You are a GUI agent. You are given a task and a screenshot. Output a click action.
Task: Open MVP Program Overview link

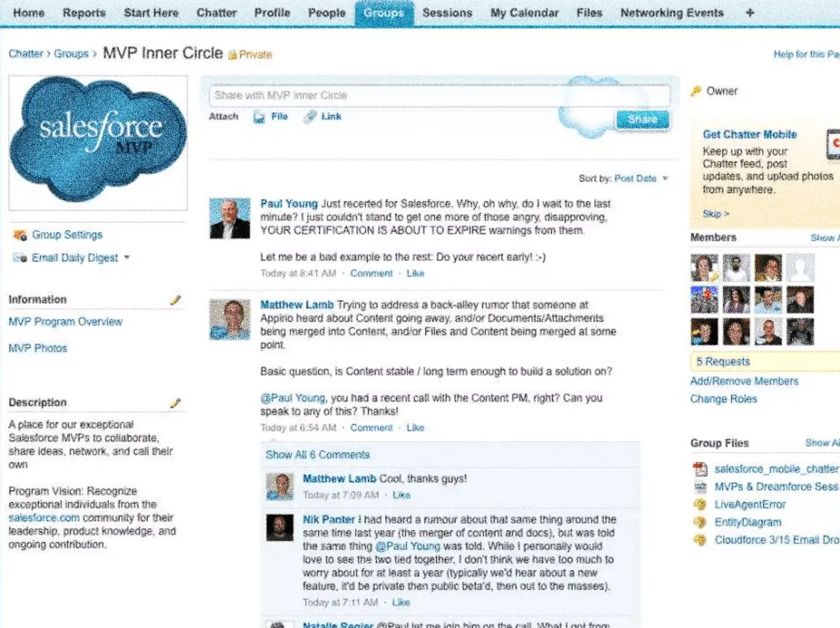[65, 322]
